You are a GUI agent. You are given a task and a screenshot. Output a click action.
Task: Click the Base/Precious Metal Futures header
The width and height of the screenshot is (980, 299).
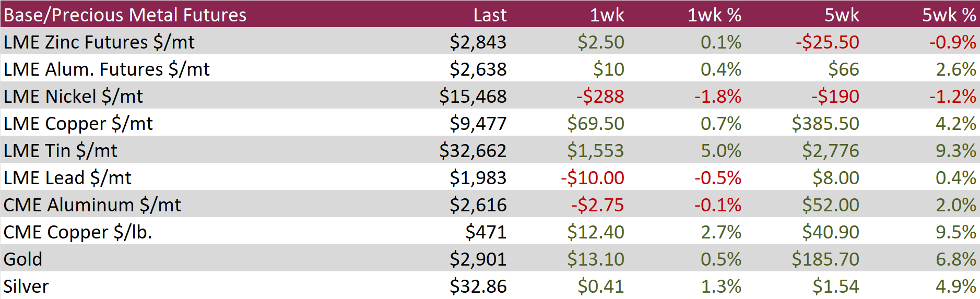click(125, 15)
